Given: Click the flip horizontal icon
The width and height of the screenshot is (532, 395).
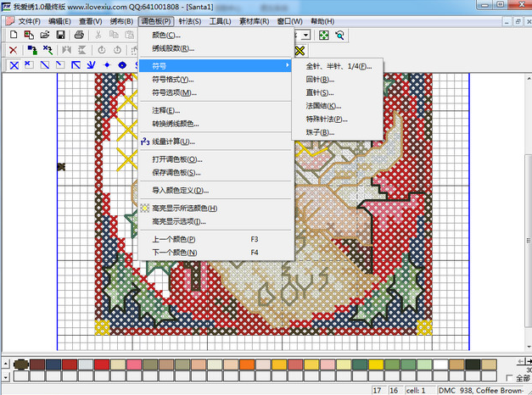Looking at the screenshot, I should 66,51.
